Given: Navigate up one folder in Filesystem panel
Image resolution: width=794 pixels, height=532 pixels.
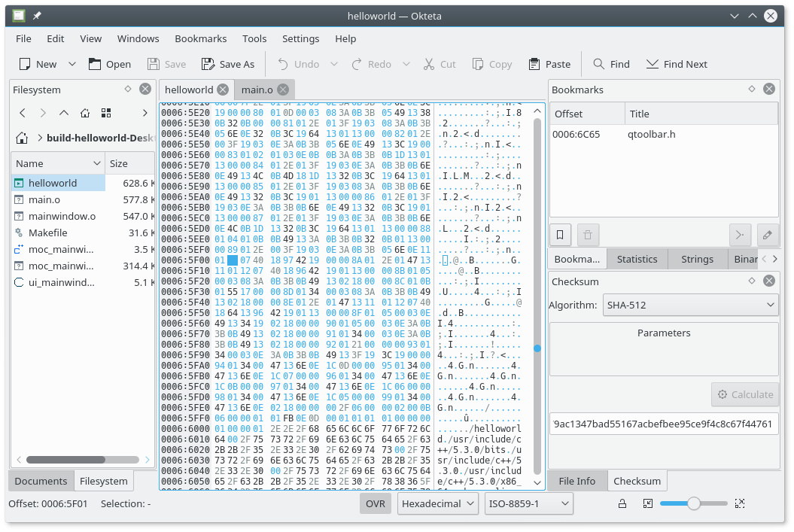Looking at the screenshot, I should (x=64, y=113).
